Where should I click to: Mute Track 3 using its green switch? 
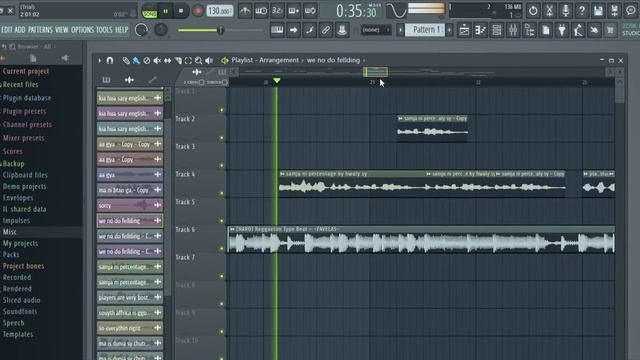pos(222,166)
